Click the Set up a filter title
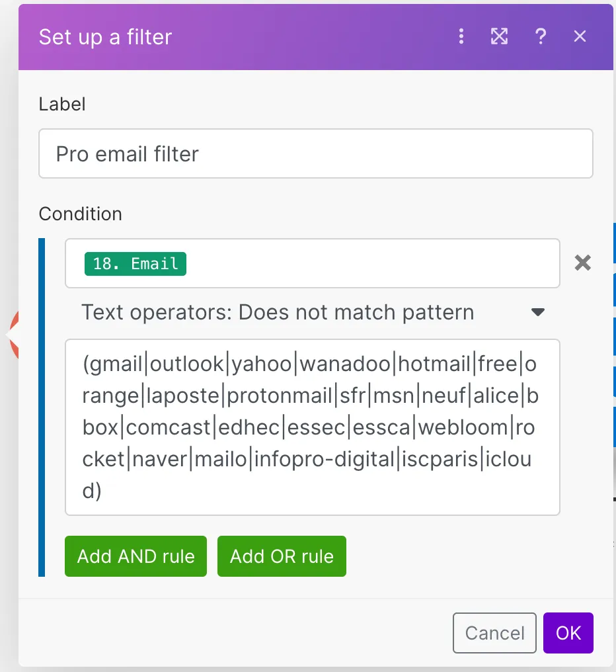Image resolution: width=616 pixels, height=672 pixels. [105, 37]
